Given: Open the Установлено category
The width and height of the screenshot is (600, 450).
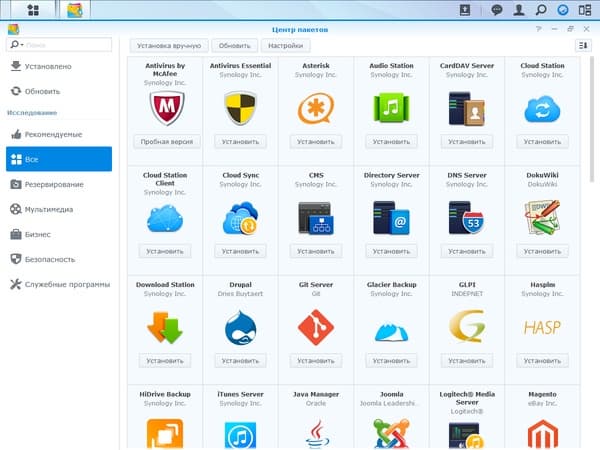Looking at the screenshot, I should (x=59, y=66).
